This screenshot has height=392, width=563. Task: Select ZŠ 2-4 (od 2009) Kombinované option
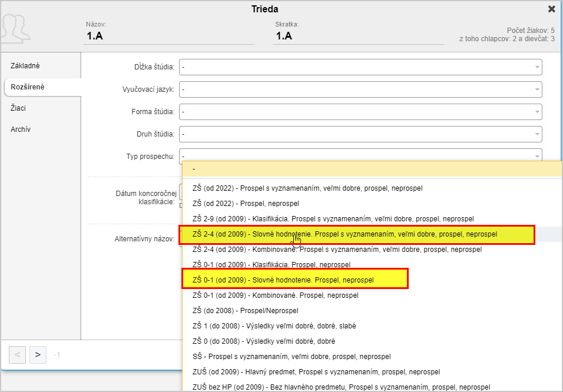point(372,250)
